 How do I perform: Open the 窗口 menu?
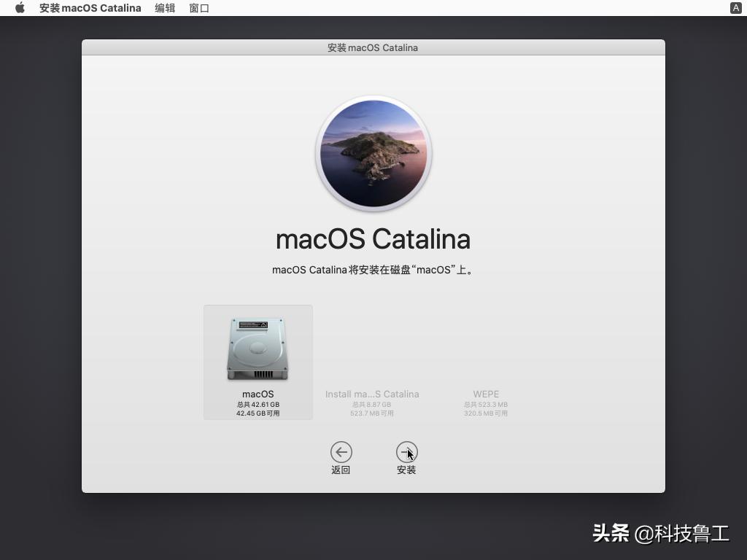click(199, 8)
